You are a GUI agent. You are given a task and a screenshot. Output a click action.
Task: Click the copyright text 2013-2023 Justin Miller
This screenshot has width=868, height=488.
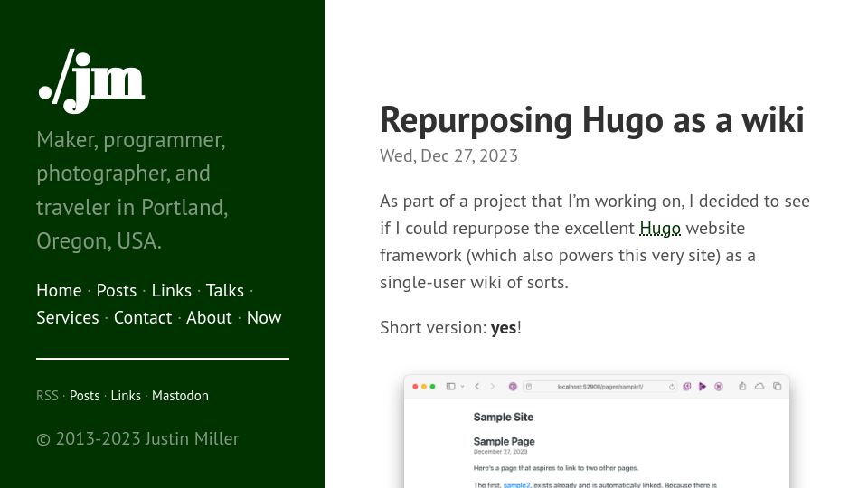click(x=137, y=439)
